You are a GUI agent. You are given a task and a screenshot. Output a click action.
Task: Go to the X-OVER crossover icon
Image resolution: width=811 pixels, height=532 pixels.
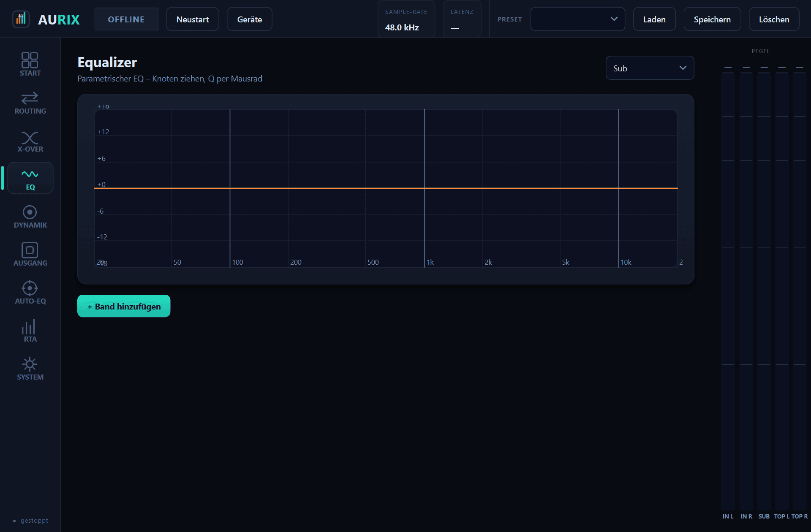[30, 138]
